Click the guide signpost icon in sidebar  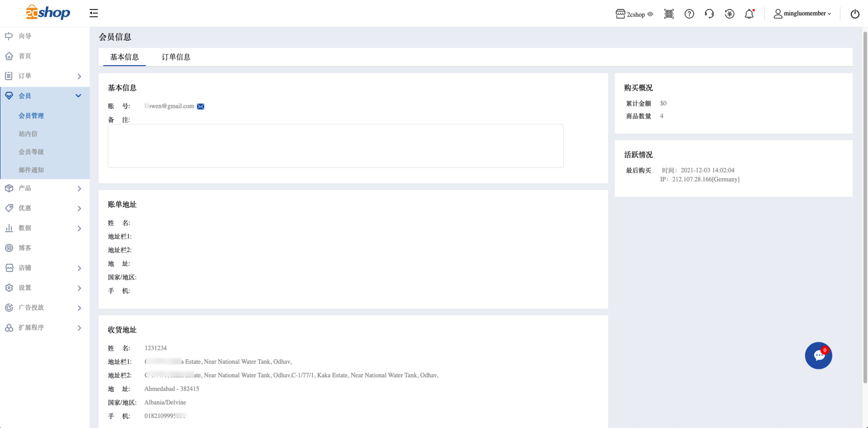tap(9, 36)
